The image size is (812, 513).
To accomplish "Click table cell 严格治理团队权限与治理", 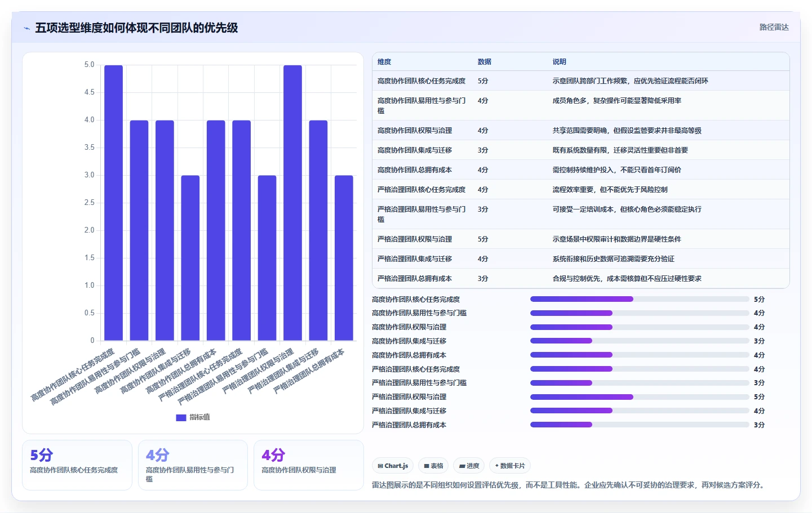I will 415,239.
